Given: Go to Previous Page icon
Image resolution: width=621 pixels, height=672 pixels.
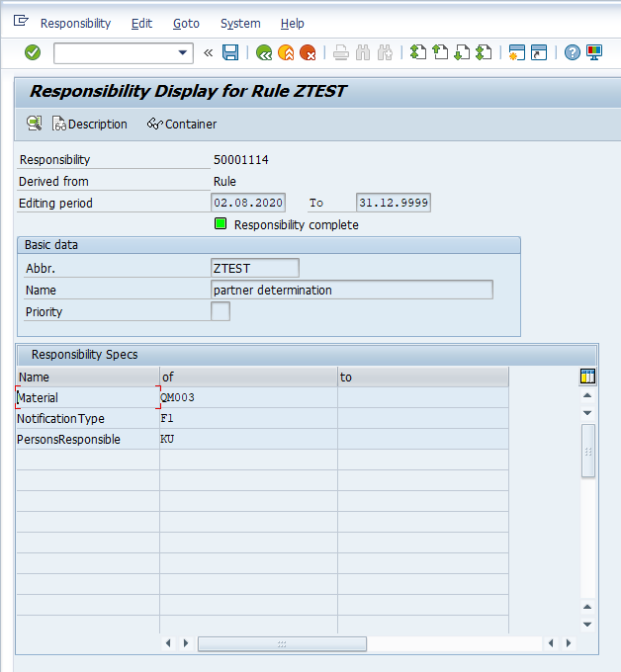Looking at the screenshot, I should (440, 52).
